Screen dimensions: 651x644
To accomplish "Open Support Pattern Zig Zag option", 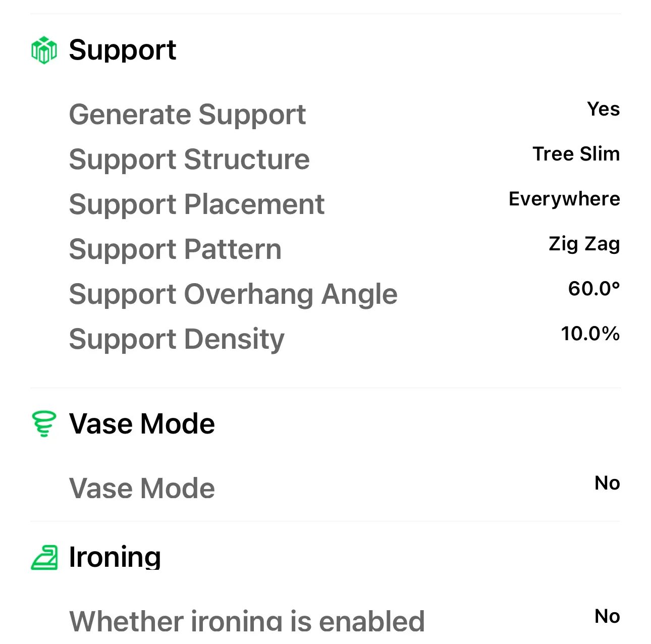I will click(x=584, y=244).
